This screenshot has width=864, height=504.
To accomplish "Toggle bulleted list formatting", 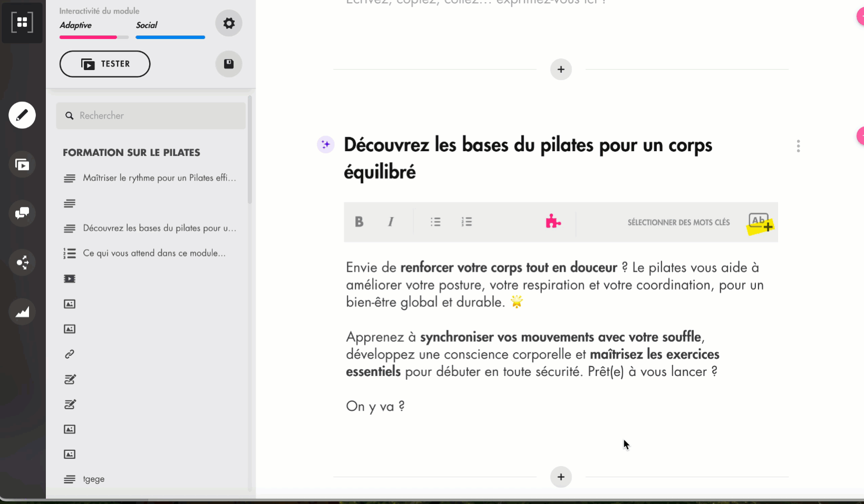I will pos(435,222).
